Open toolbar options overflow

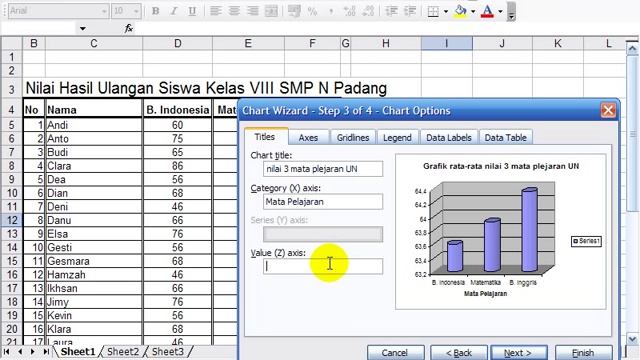click(x=511, y=12)
